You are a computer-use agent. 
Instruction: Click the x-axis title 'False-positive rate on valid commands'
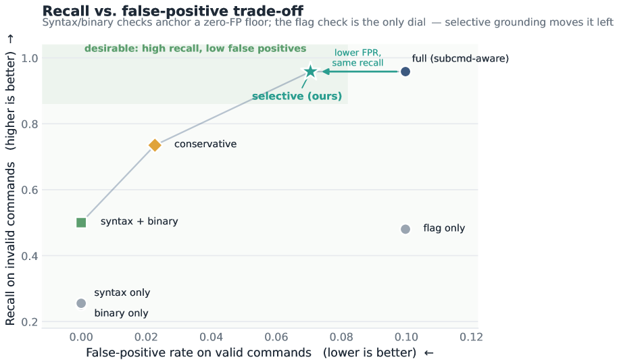tap(199, 353)
